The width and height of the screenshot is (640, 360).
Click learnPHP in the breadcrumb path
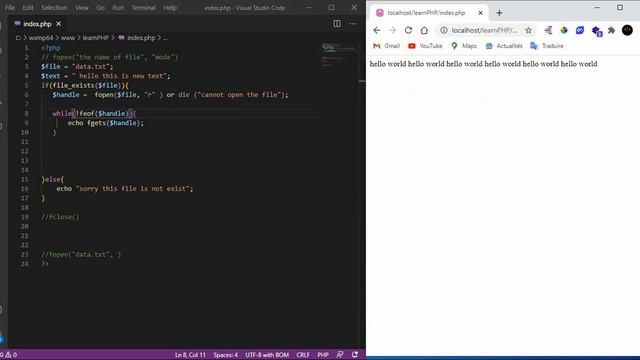pos(96,38)
